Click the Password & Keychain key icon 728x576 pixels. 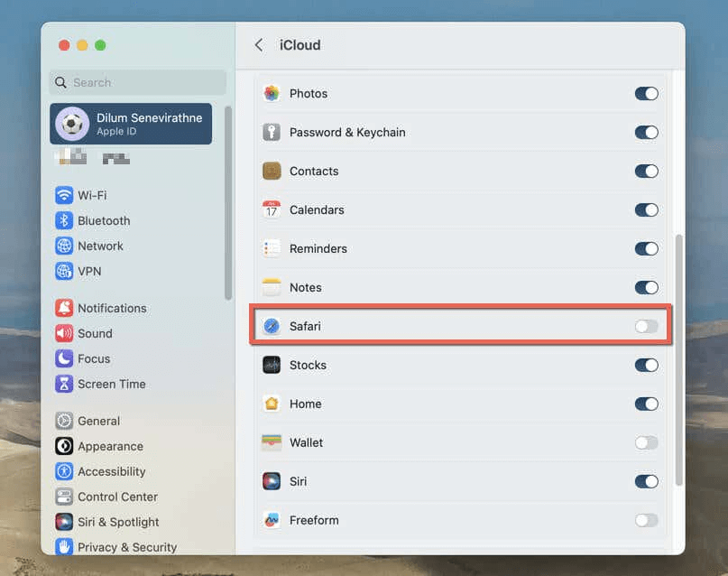(x=272, y=132)
